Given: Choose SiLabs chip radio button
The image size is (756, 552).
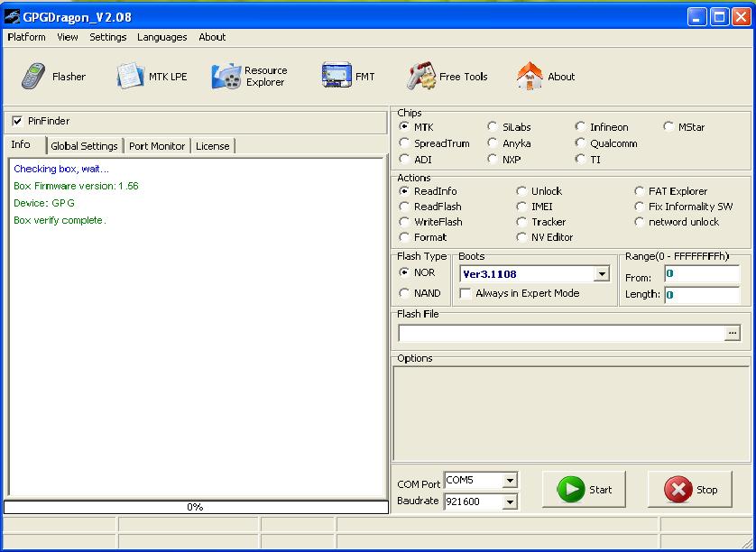Looking at the screenshot, I should pos(493,127).
